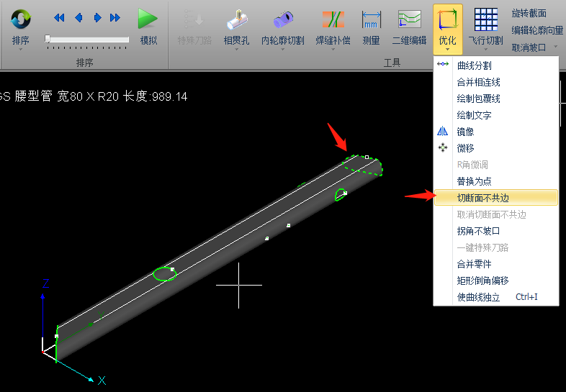
Task: Click the 焊缝补偿 weld compensation icon
Action: coord(333,20)
